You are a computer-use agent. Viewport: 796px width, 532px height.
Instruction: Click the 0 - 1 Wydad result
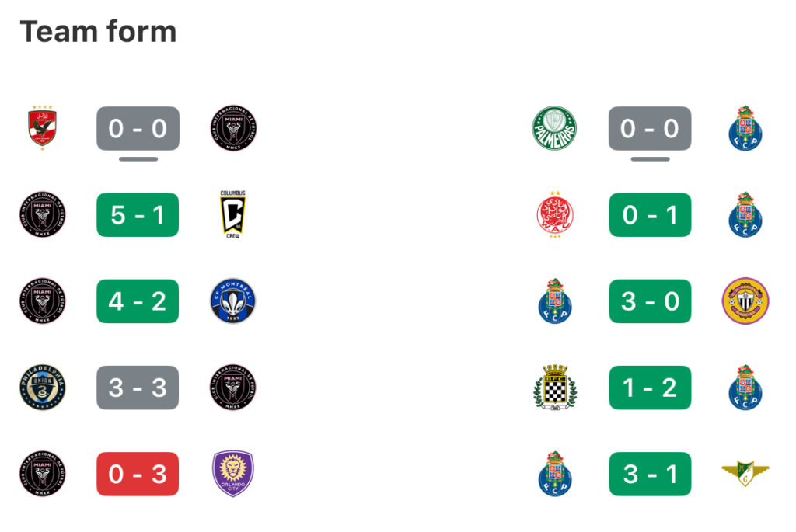pyautogui.click(x=650, y=214)
